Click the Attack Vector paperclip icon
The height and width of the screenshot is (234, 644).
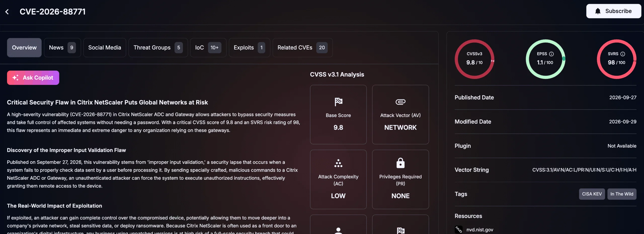coord(400,102)
